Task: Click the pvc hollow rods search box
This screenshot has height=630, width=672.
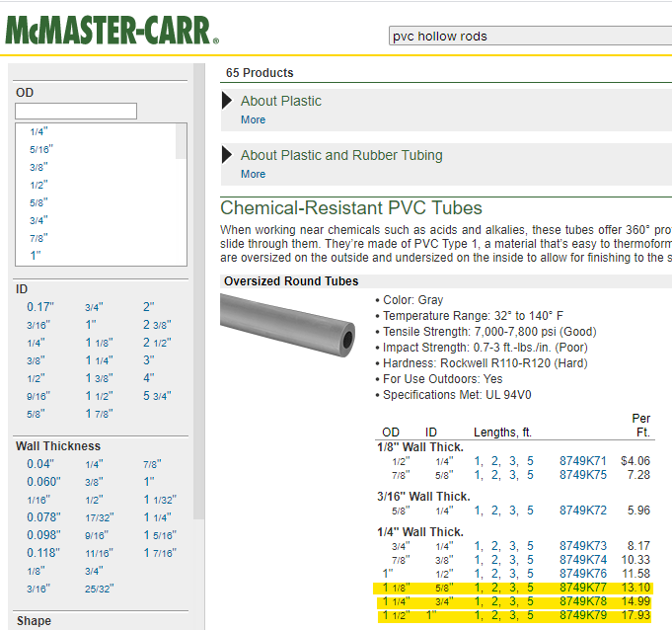Action: [531, 36]
